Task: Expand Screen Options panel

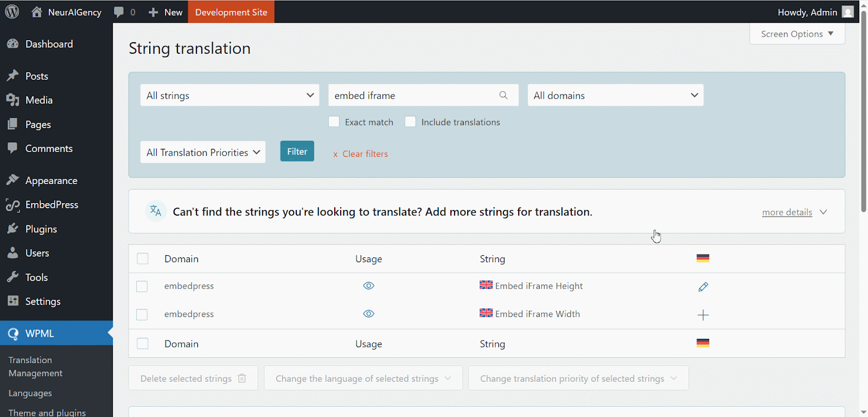Action: (x=797, y=34)
